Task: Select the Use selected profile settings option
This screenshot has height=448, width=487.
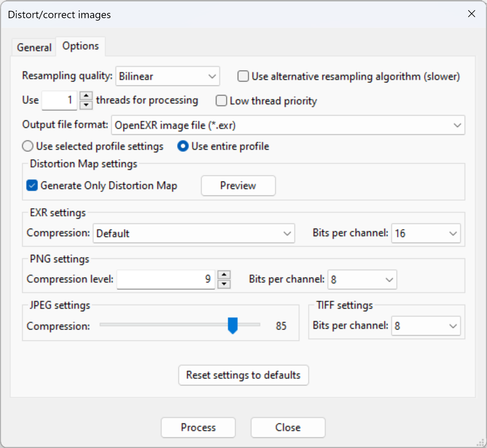Action: 28,146
